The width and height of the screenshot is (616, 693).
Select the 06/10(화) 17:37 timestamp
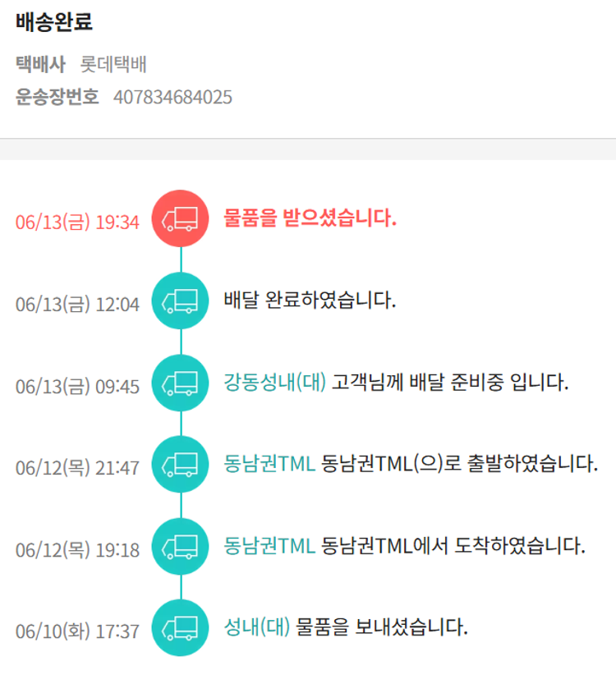[77, 631]
